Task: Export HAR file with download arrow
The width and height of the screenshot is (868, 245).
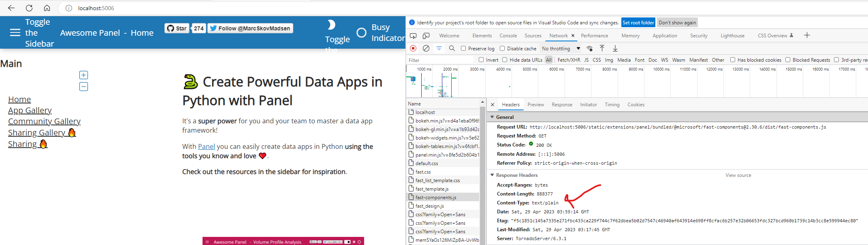Action: 615,48
